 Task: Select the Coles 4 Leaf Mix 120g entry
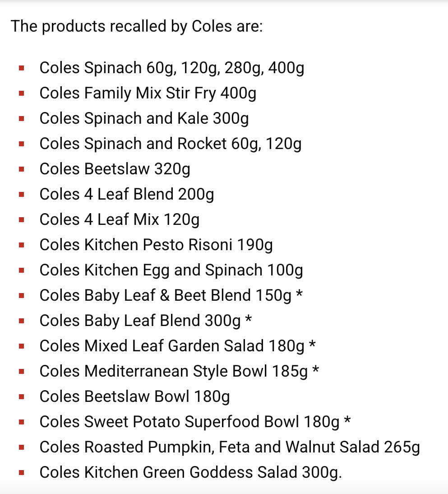pyautogui.click(x=119, y=219)
